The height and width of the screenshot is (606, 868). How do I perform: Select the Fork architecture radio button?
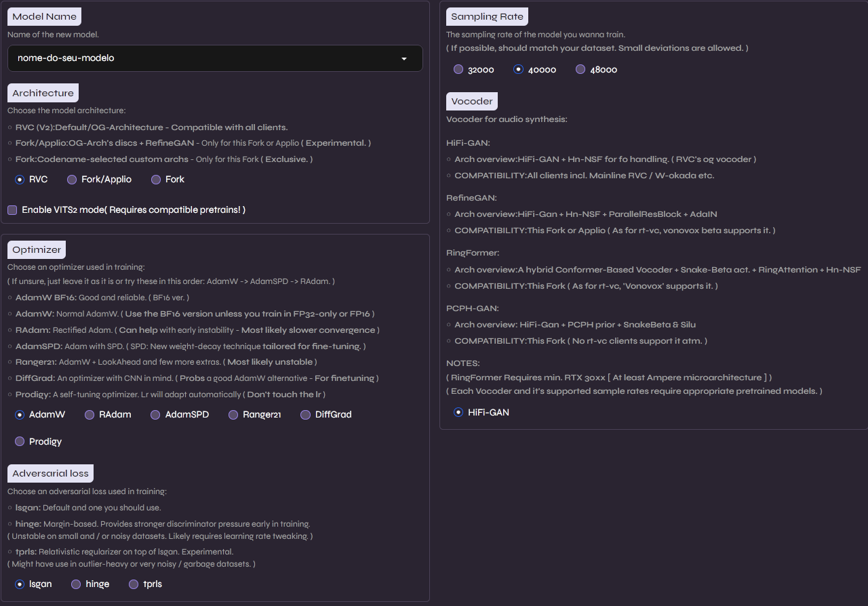tap(156, 180)
